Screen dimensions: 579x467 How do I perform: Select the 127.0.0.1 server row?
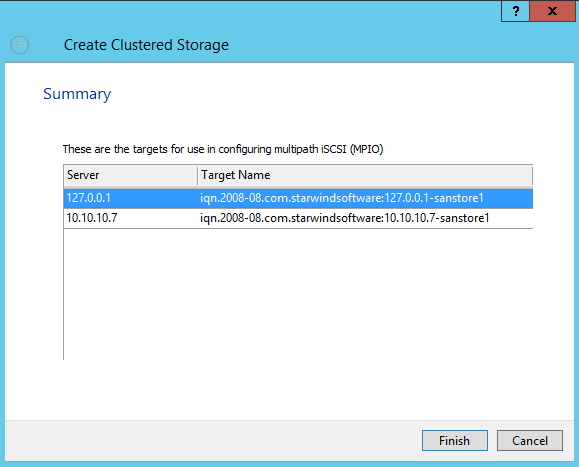[x=298, y=198]
